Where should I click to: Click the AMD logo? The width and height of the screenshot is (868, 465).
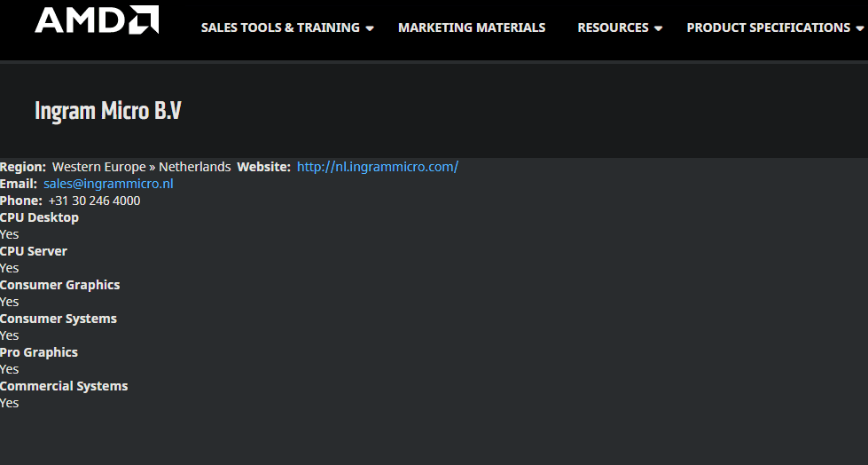click(97, 20)
